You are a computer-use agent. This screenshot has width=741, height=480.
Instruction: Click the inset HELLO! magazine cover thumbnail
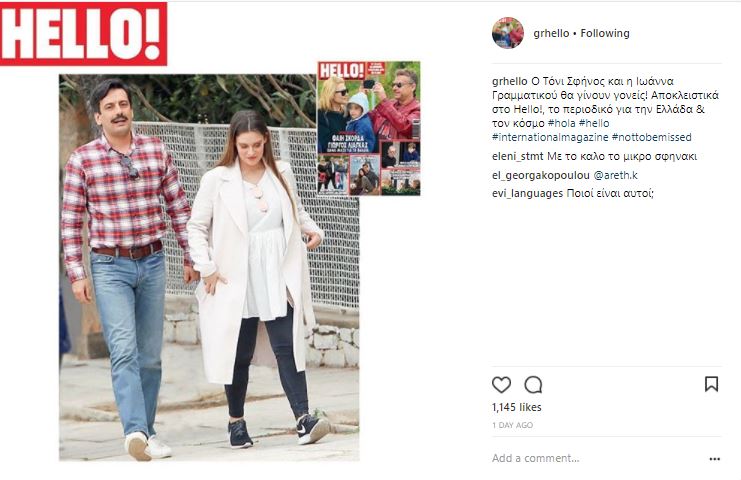[369, 128]
